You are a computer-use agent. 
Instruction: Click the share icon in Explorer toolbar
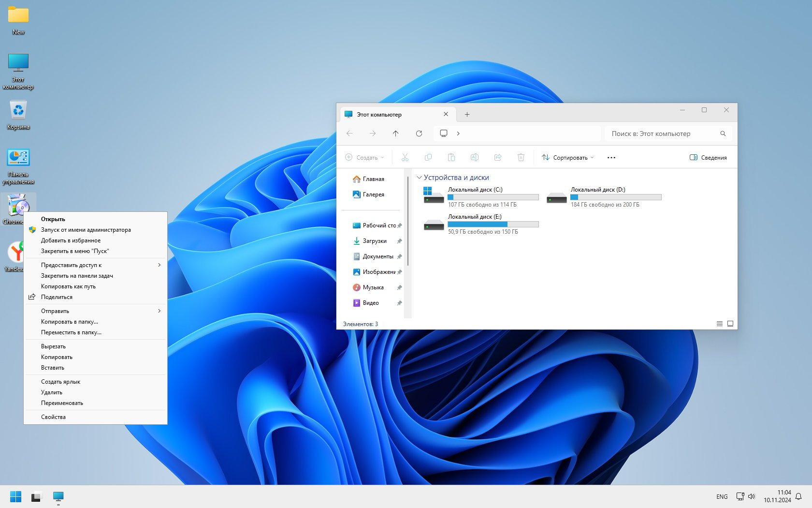click(498, 157)
